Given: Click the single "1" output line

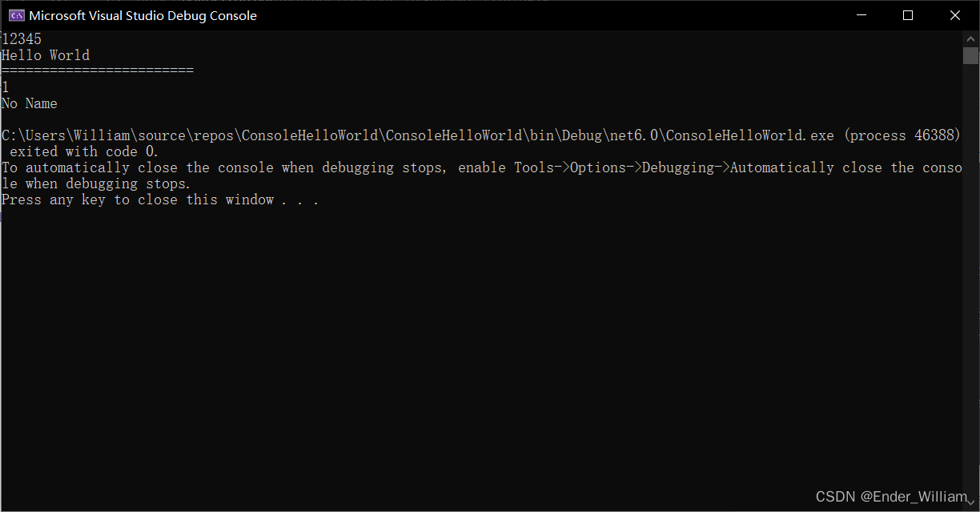Looking at the screenshot, I should [x=6, y=87].
